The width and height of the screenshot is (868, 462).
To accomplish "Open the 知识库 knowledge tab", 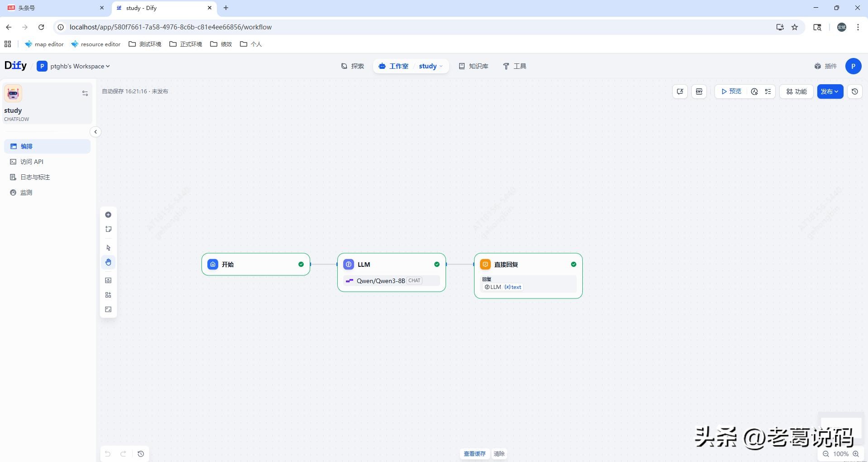I will (x=474, y=66).
